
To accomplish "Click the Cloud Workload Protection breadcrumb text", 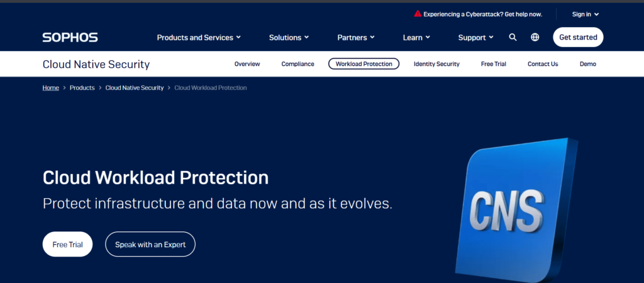I will tap(210, 88).
